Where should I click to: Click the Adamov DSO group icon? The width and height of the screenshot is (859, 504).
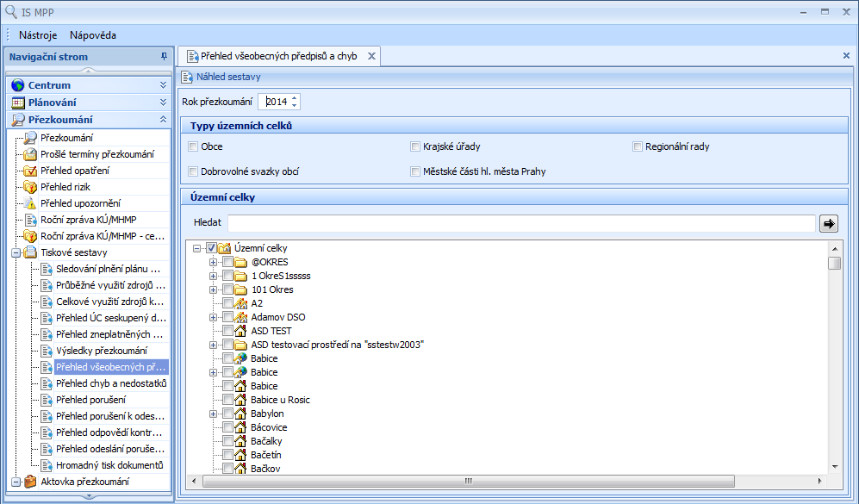[x=241, y=317]
